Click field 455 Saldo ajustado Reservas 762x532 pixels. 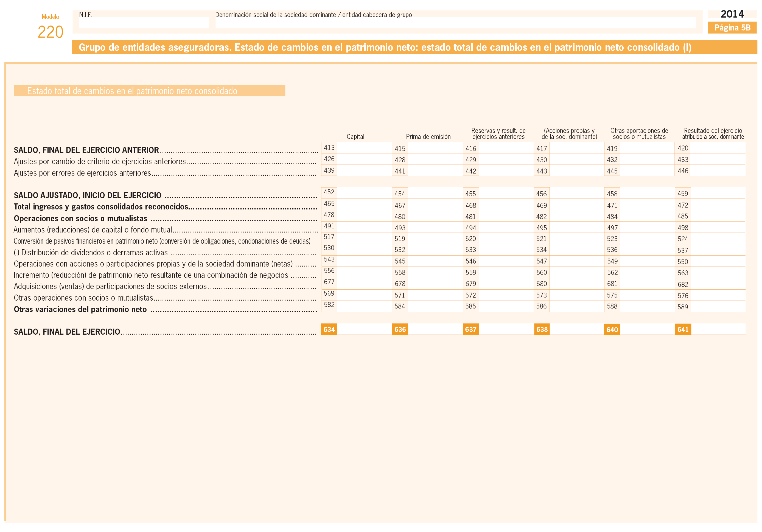click(506, 193)
